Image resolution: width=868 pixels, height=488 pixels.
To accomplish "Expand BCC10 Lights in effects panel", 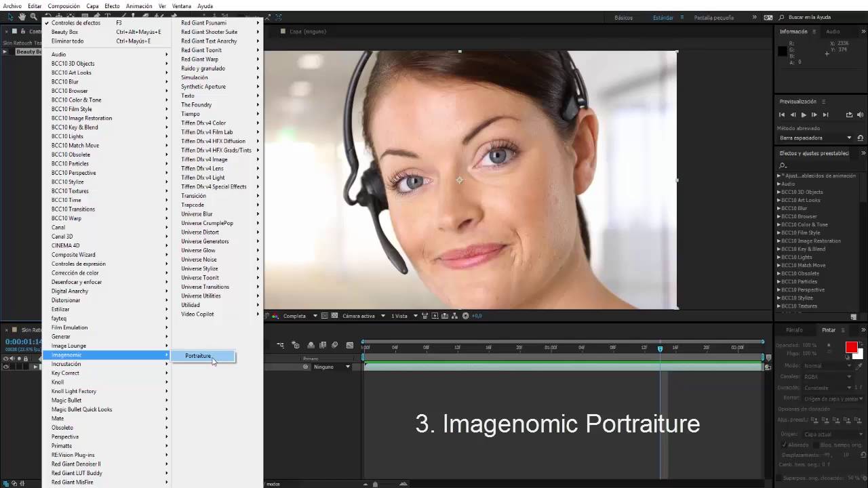I will [x=779, y=257].
